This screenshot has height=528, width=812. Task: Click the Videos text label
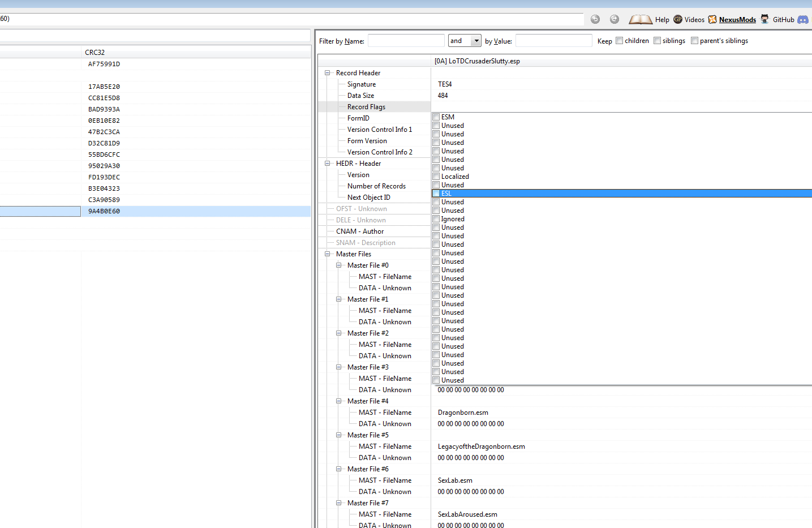pos(694,20)
